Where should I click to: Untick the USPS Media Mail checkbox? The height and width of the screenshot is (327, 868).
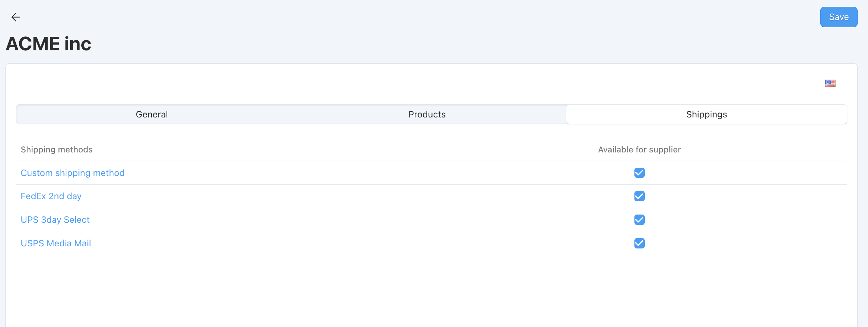[639, 243]
